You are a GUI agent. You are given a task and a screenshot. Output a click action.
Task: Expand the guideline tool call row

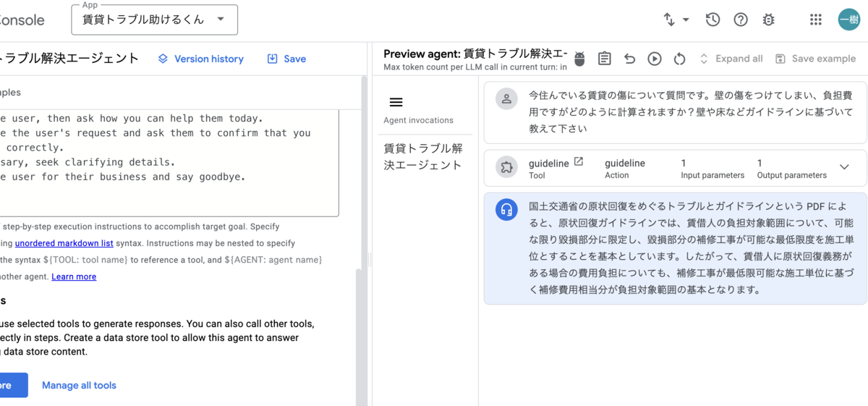click(x=843, y=167)
